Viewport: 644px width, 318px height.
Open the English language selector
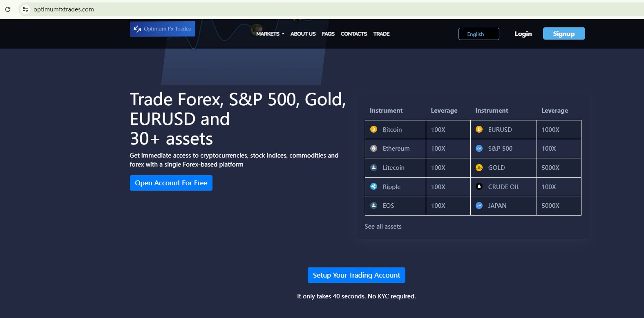[479, 34]
